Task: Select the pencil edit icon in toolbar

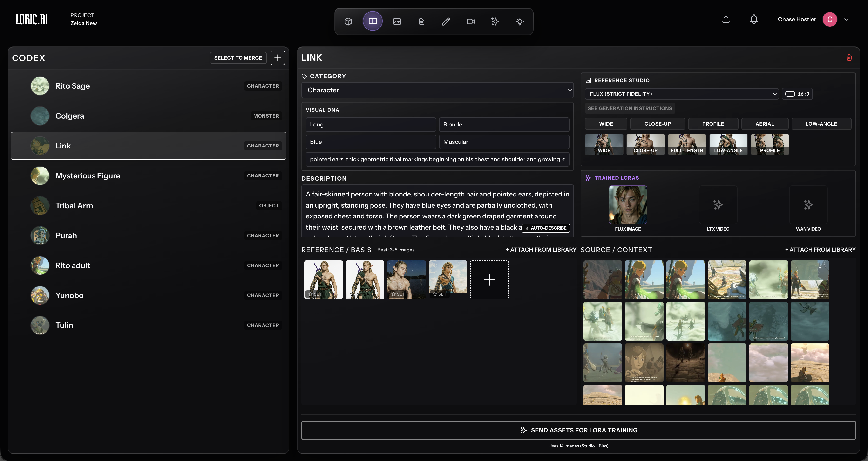Action: tap(446, 21)
